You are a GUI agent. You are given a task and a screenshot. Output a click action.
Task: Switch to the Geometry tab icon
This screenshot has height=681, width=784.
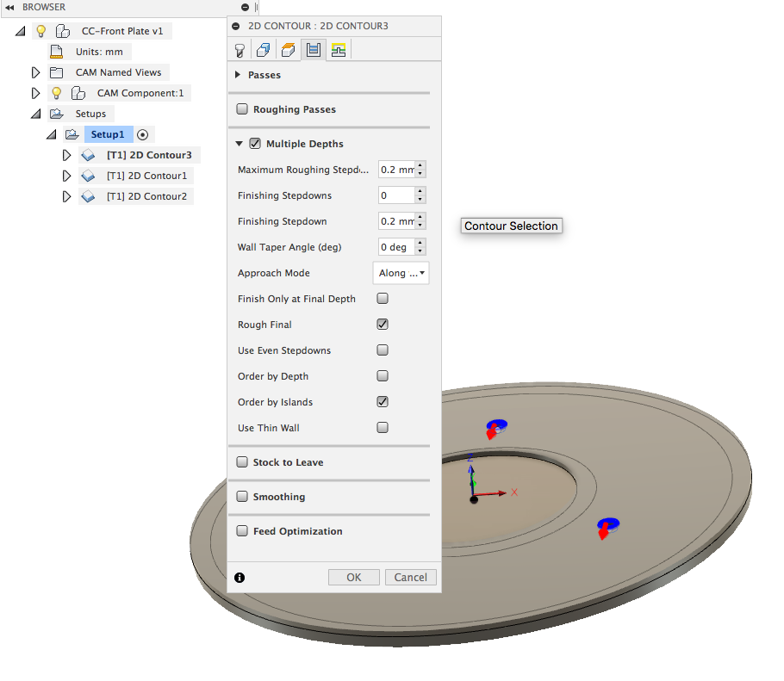[264, 50]
